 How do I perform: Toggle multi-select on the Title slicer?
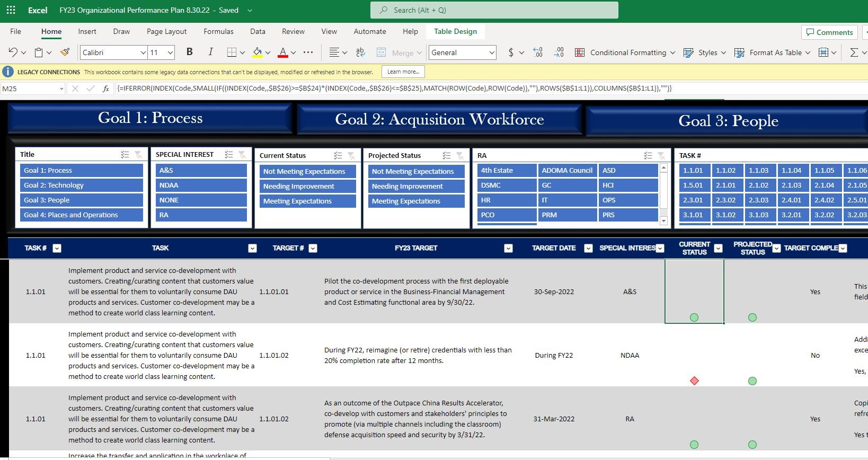[x=125, y=154]
